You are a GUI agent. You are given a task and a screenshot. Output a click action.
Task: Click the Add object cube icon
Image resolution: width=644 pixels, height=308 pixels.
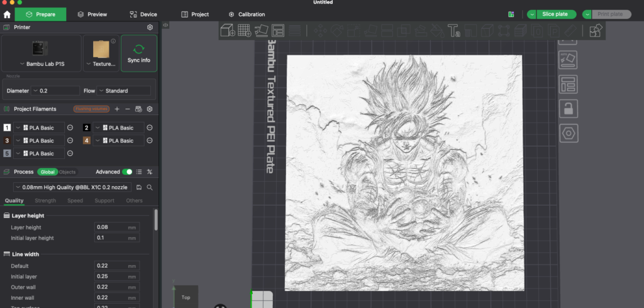click(x=227, y=30)
